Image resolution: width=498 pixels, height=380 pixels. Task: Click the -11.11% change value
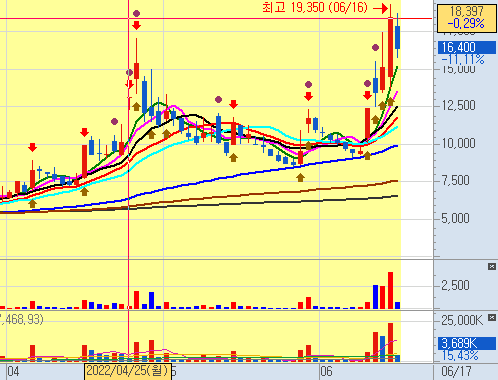pyautogui.click(x=463, y=60)
